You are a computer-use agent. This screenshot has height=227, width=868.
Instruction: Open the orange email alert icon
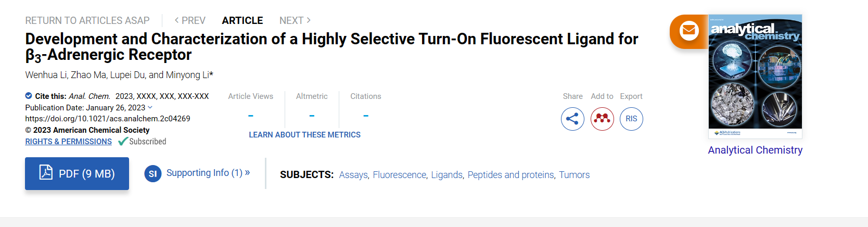pyautogui.click(x=688, y=31)
